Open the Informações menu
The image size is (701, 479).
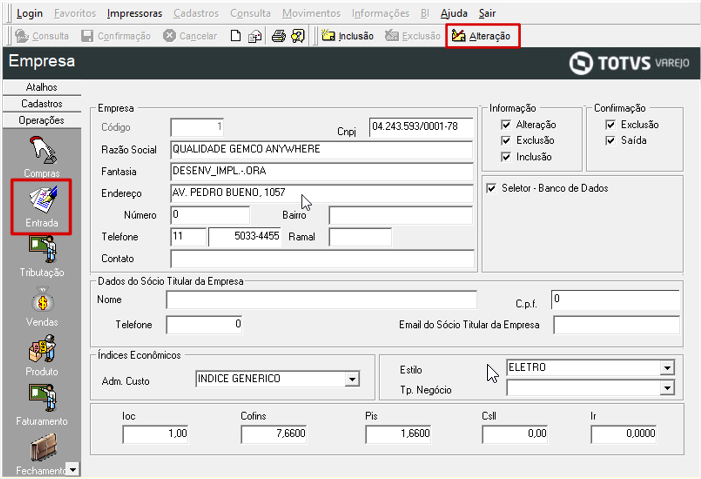click(380, 13)
